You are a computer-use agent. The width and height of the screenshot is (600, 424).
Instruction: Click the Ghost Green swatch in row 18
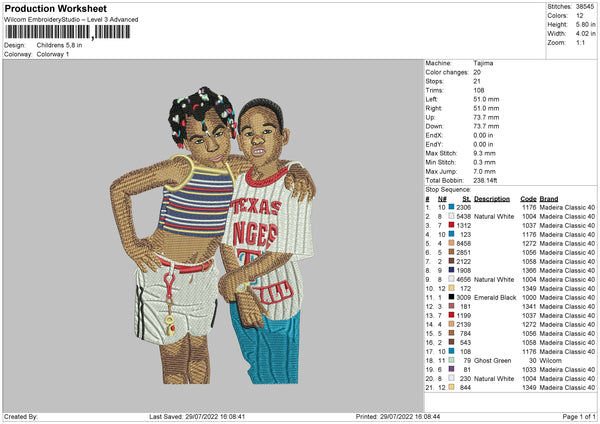tap(452, 360)
